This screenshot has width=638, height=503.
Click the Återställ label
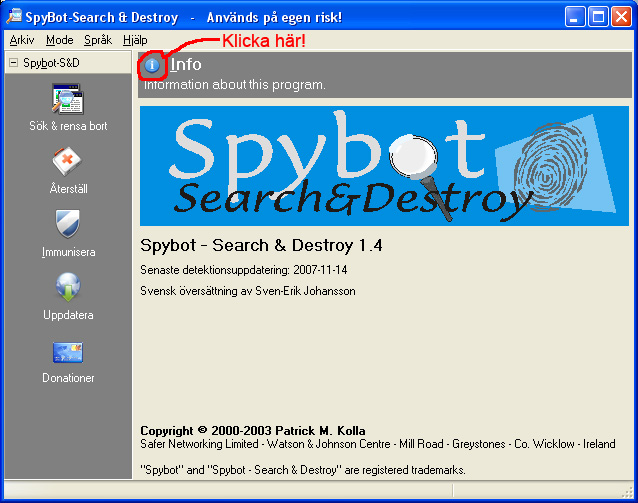coord(68,189)
